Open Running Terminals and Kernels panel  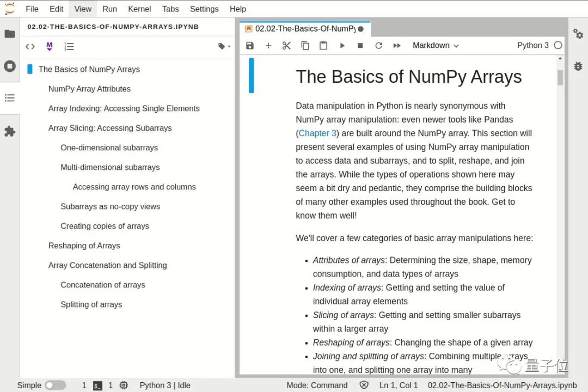(x=10, y=66)
